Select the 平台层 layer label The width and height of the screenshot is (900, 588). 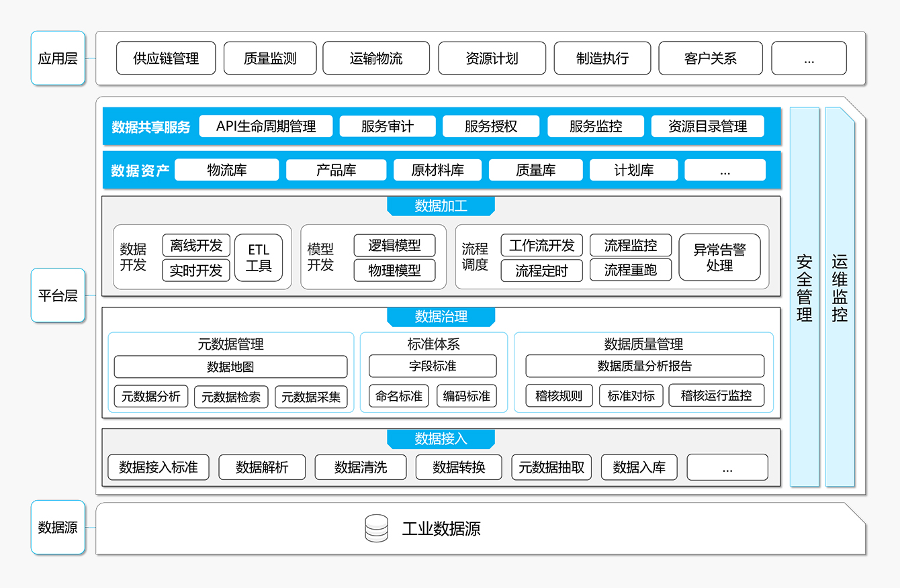tap(58, 296)
